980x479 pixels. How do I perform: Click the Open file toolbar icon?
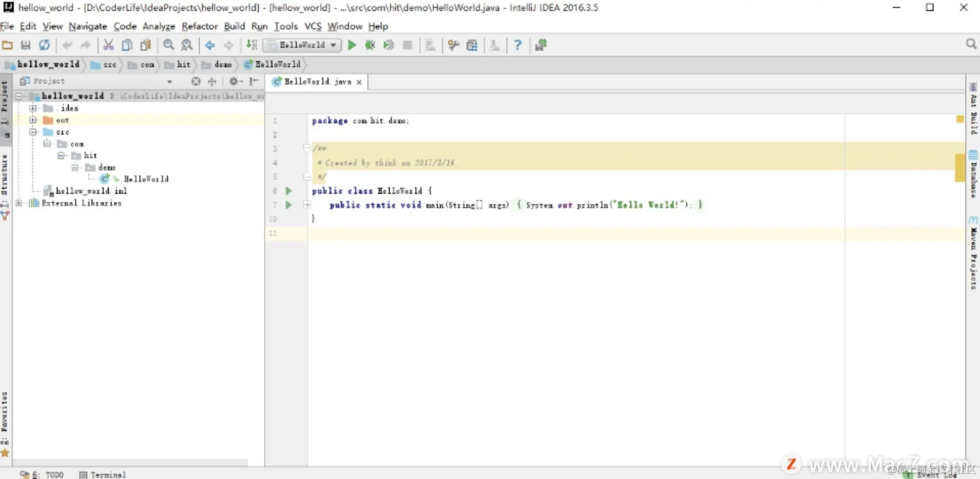(7, 45)
